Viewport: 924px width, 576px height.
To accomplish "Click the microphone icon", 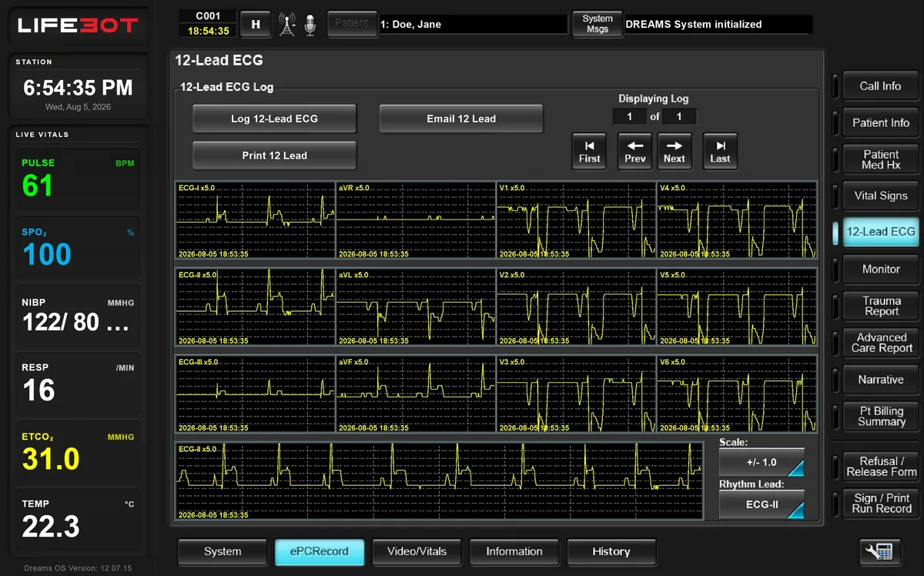I will pyautogui.click(x=310, y=25).
